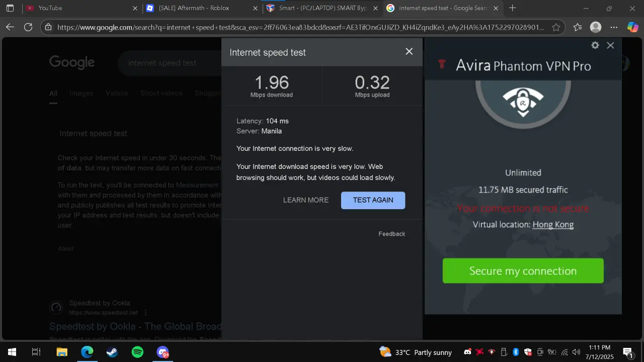Viewport: 644px width, 362px height.
Task: Click Avira VPN tray icon
Action: point(492,352)
